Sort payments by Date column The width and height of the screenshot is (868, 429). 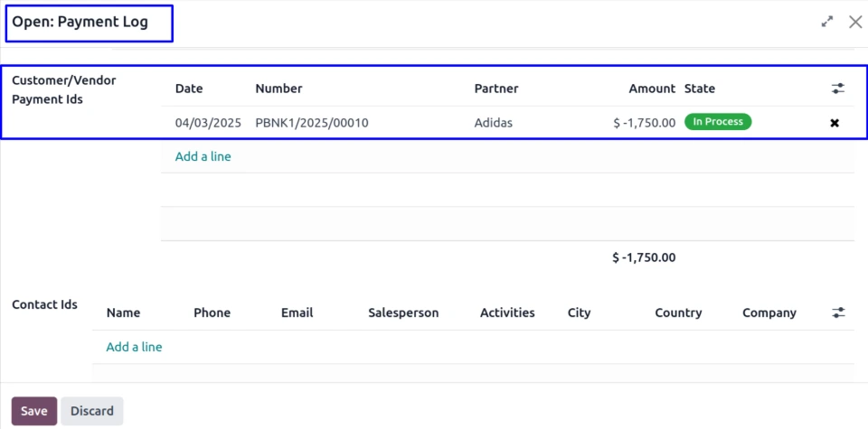[x=189, y=89]
